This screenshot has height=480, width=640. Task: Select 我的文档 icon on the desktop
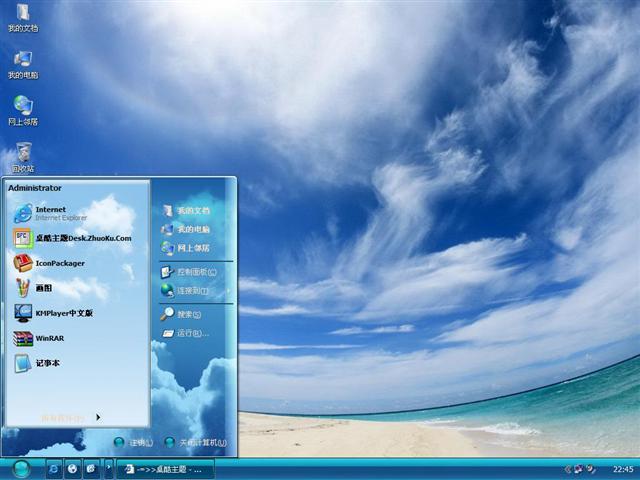[x=23, y=18]
